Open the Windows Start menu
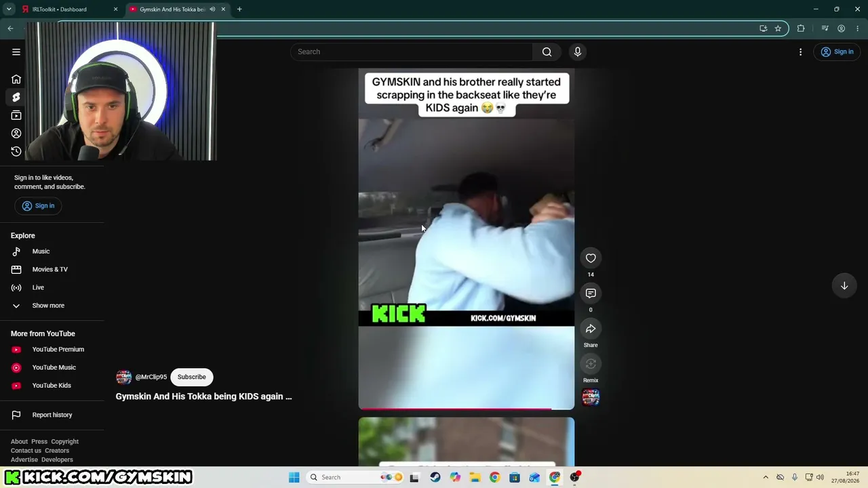This screenshot has width=868, height=488. pos(294,478)
